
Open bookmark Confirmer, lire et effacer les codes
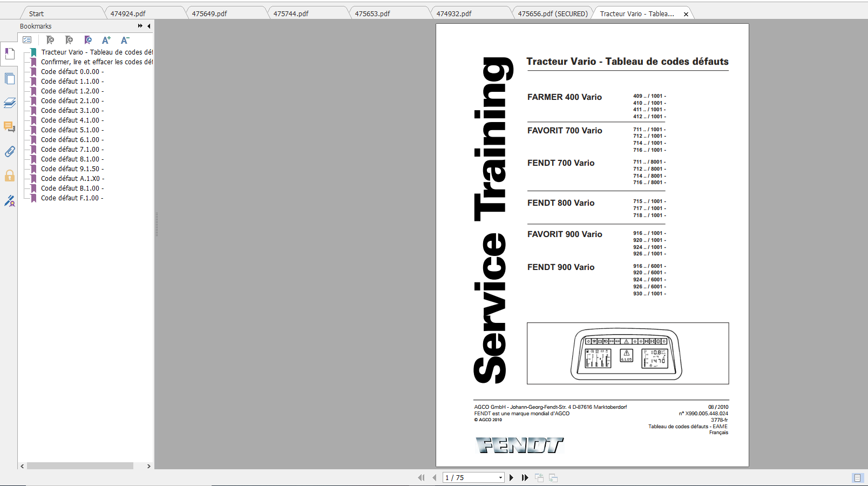[x=97, y=62]
